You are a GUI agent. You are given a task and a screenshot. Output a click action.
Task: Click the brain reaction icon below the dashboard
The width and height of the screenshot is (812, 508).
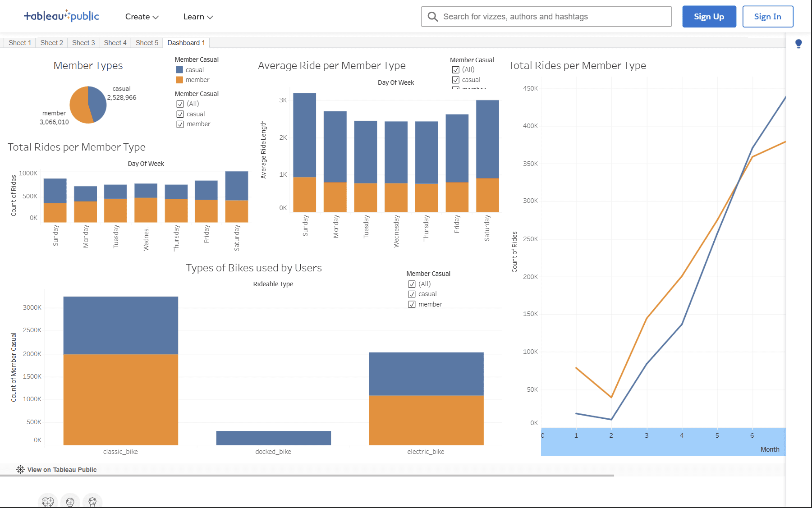[92, 502]
